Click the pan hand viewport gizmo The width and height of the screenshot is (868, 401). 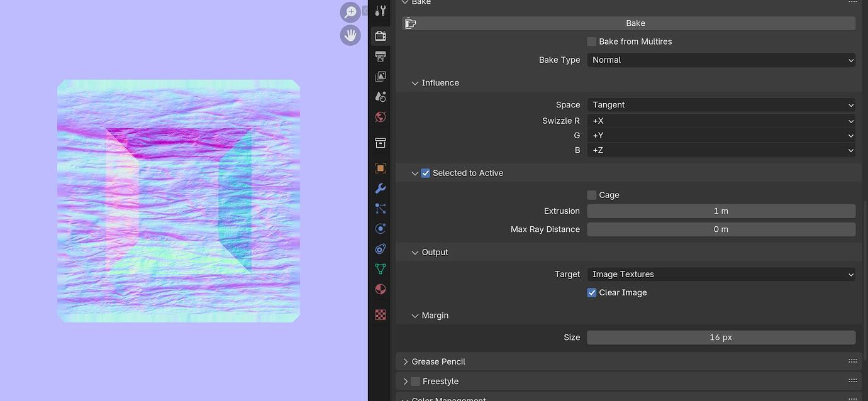pyautogui.click(x=350, y=35)
